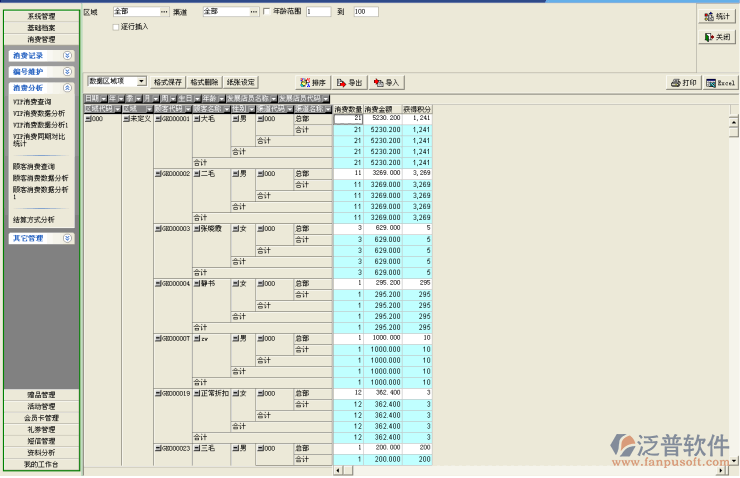
Task: Collapse the GID00001 customer row icon
Action: pos(158,118)
